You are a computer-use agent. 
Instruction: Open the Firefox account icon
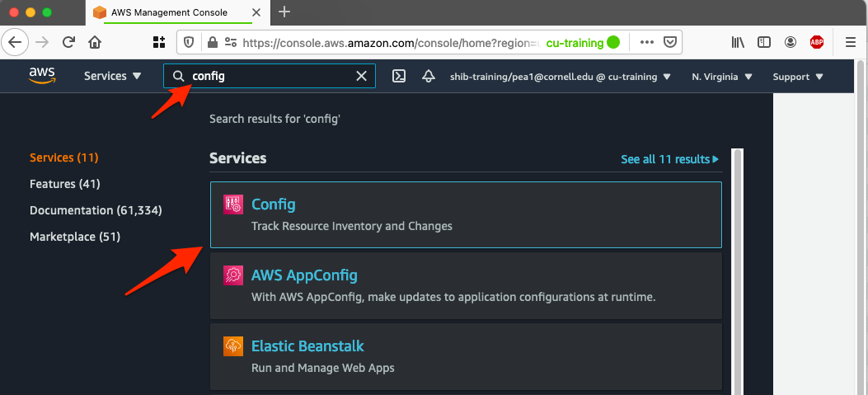(791, 42)
